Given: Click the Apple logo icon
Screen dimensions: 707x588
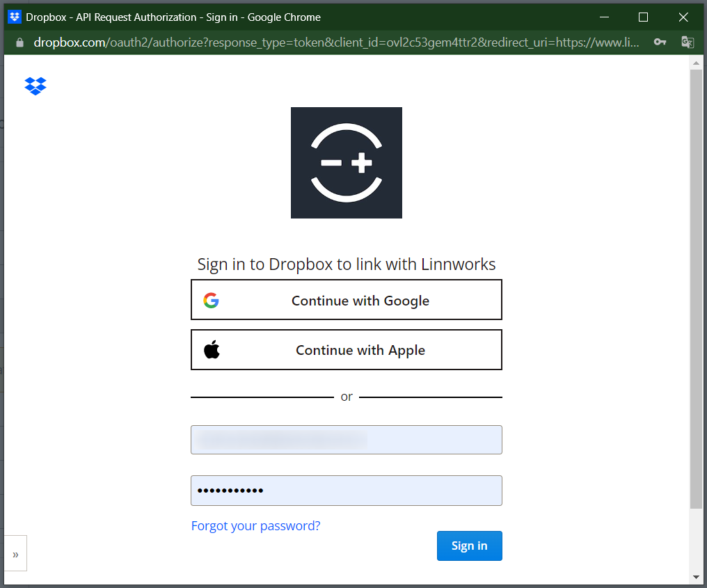Looking at the screenshot, I should 212,350.
